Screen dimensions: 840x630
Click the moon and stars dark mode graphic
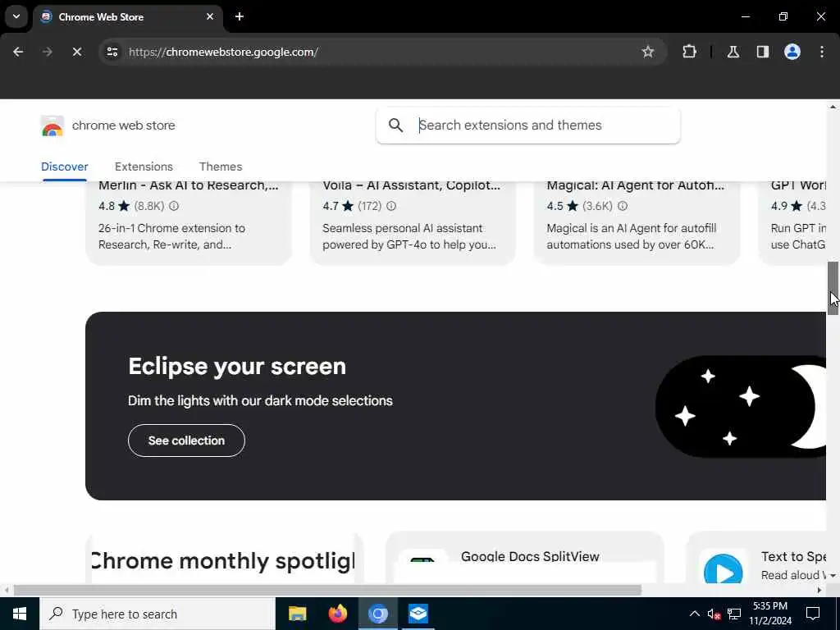pyautogui.click(x=741, y=407)
